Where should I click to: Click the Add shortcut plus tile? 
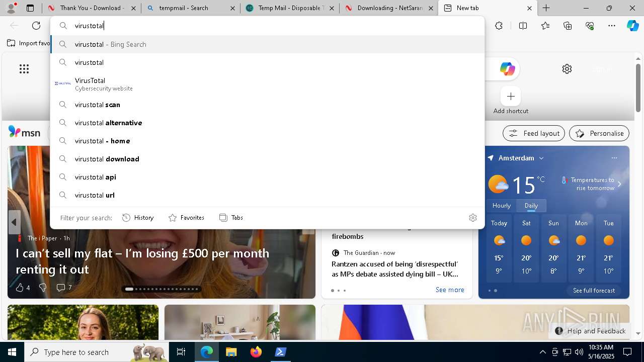(511, 96)
